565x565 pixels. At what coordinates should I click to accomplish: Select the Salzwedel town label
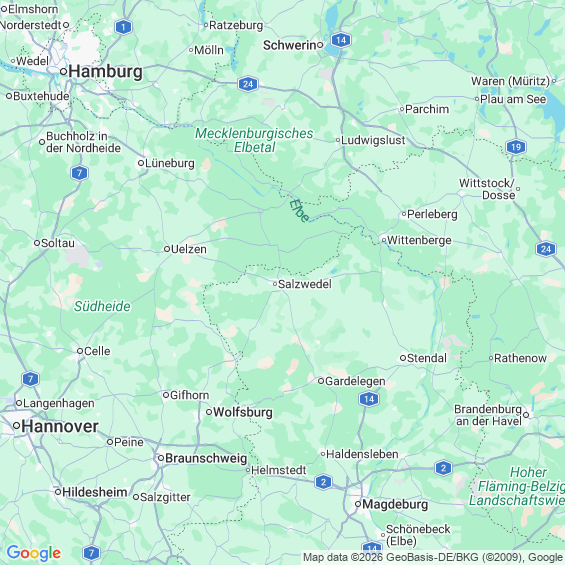pyautogui.click(x=305, y=284)
